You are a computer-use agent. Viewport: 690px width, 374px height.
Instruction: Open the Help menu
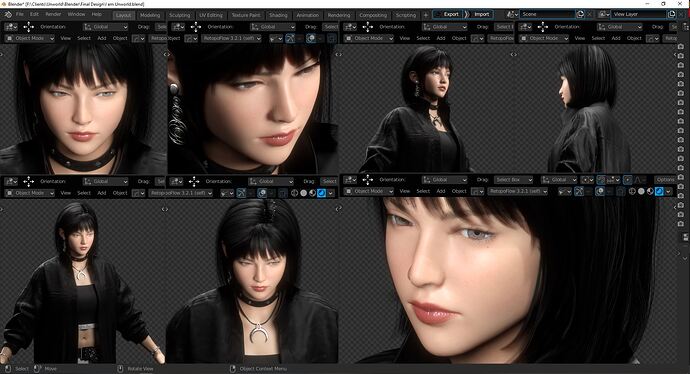coord(96,15)
